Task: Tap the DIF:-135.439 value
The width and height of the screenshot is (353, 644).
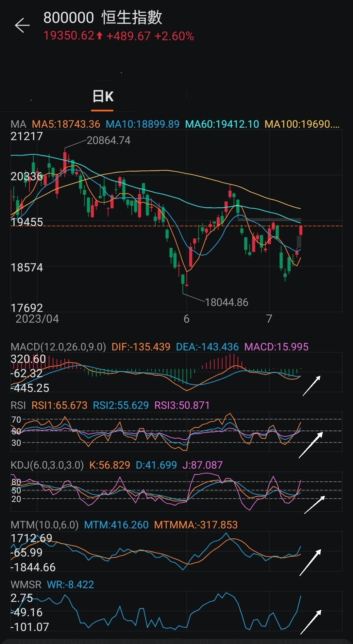Action: point(141,347)
